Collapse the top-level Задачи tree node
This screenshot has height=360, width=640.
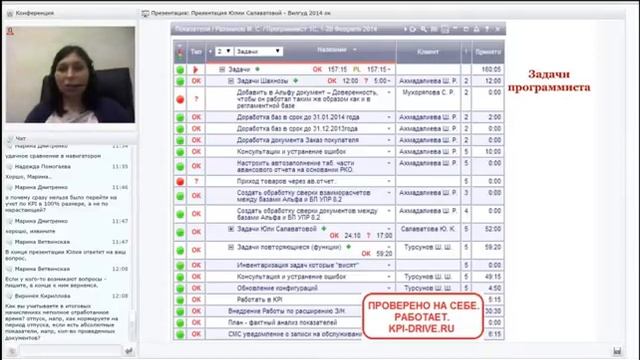[222, 70]
